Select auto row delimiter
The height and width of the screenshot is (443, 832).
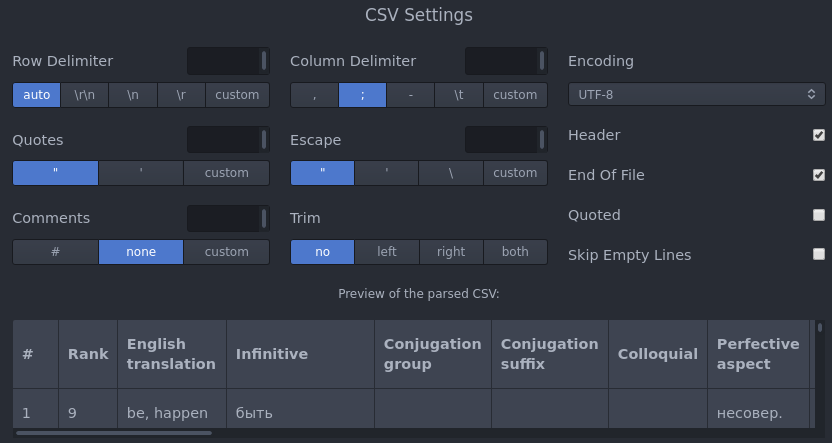(x=37, y=95)
